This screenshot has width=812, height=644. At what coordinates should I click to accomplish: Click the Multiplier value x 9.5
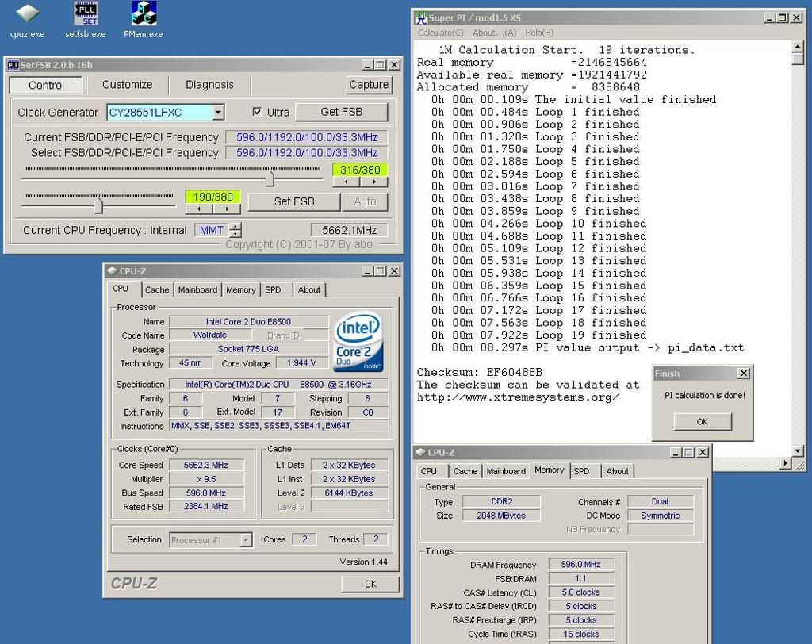(x=205, y=479)
